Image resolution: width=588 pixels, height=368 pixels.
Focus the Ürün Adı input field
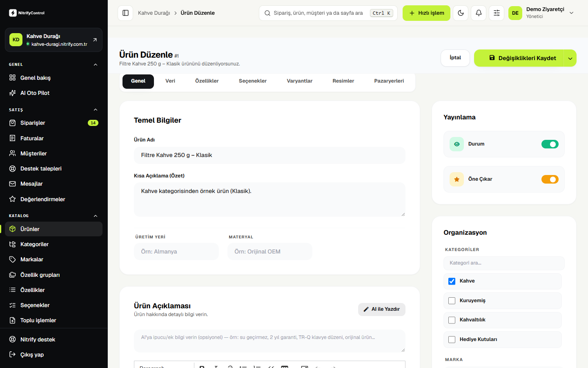pyautogui.click(x=269, y=155)
